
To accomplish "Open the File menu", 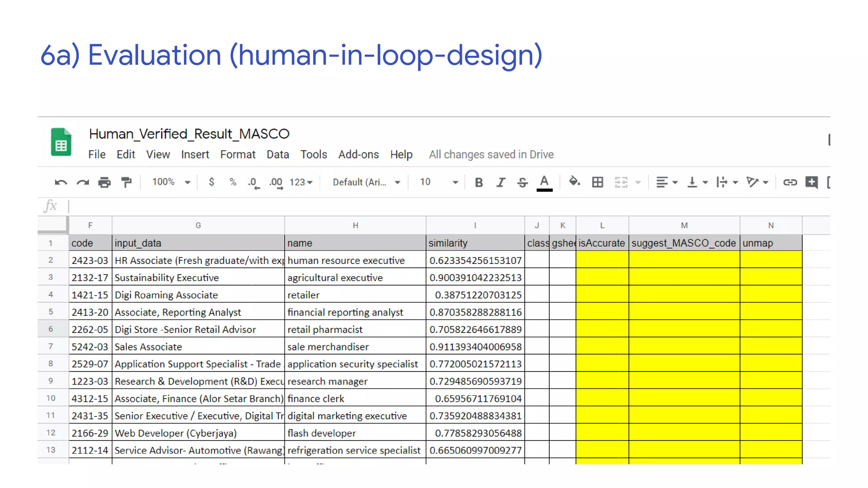I will [97, 155].
